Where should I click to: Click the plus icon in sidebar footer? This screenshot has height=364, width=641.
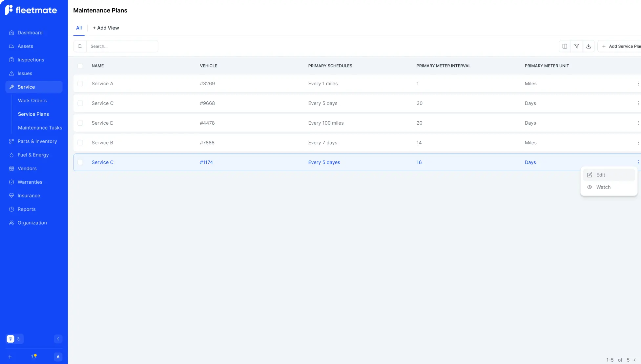pos(10,357)
